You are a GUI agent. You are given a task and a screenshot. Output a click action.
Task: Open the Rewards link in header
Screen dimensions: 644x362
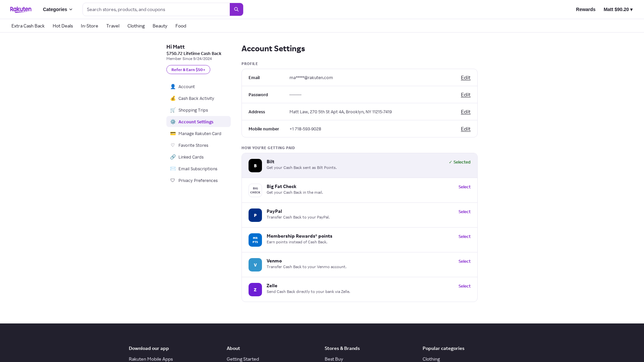(x=586, y=9)
